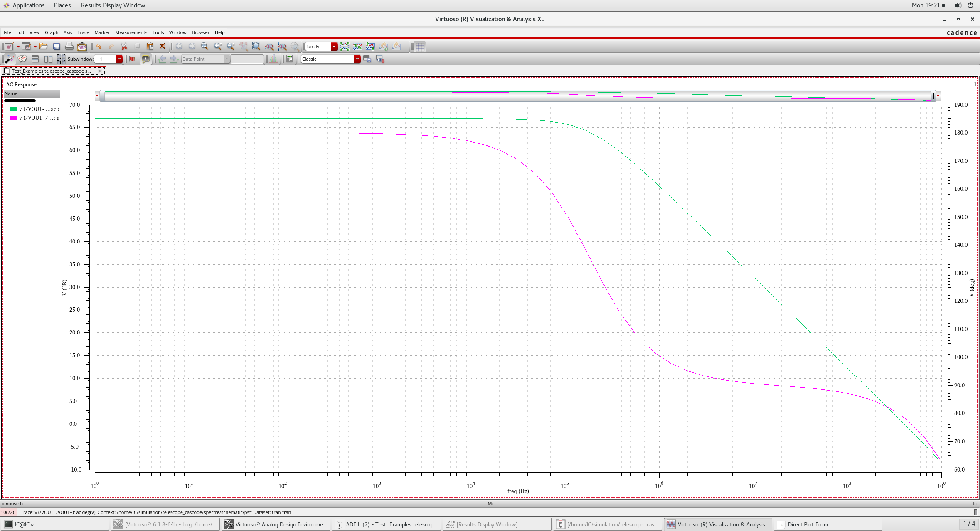Delete the selected trace with the red X icon

163,47
